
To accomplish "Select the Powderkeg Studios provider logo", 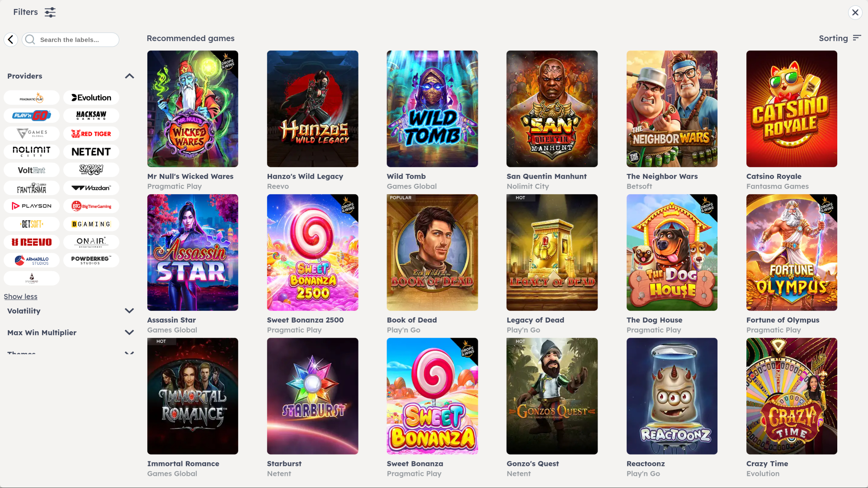I will 91,260.
